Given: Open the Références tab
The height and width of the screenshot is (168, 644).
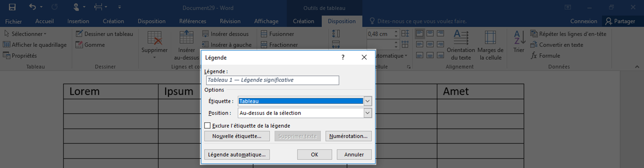Looking at the screenshot, I should click(193, 21).
